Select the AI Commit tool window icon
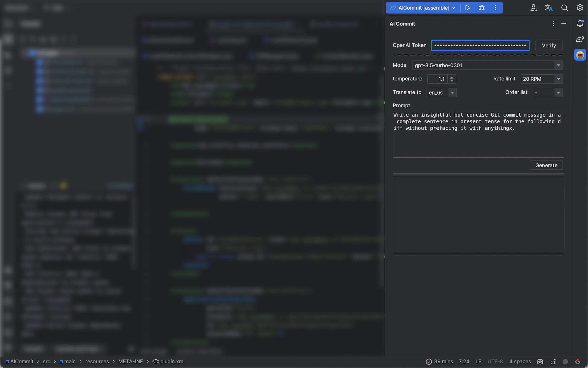The width and height of the screenshot is (588, 368). 580,55
